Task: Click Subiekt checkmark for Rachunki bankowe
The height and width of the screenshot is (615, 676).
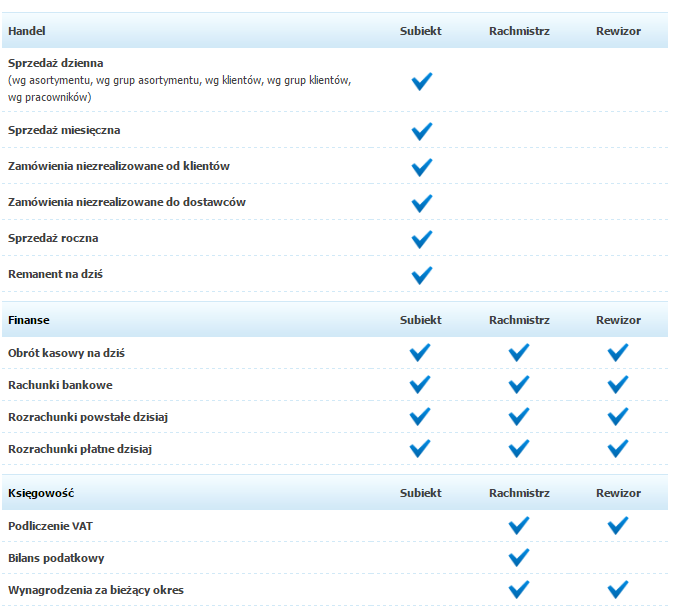Action: tap(420, 384)
